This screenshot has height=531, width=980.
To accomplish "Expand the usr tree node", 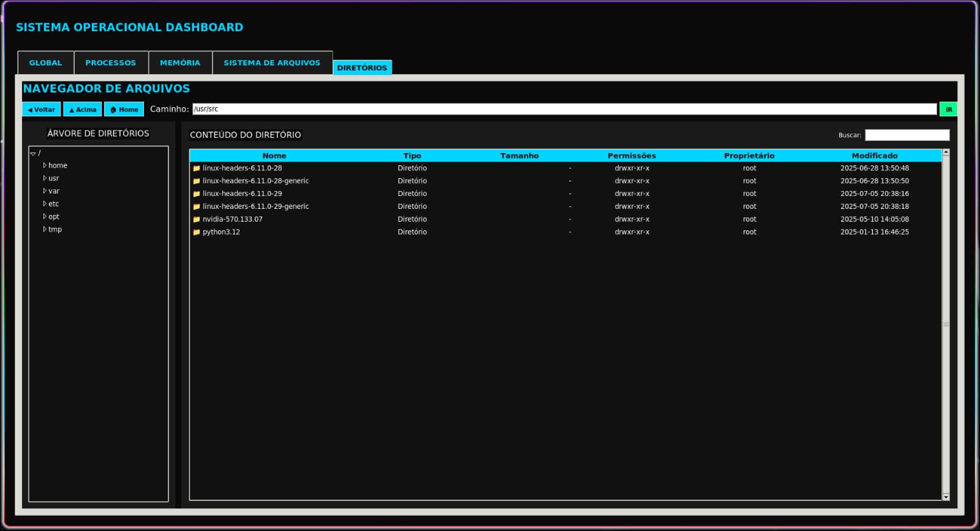I will (45, 178).
